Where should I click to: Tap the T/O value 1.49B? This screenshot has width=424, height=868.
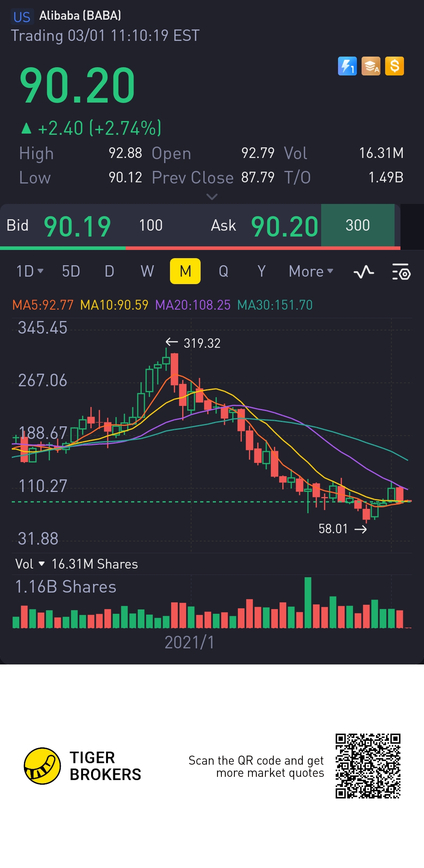386,177
